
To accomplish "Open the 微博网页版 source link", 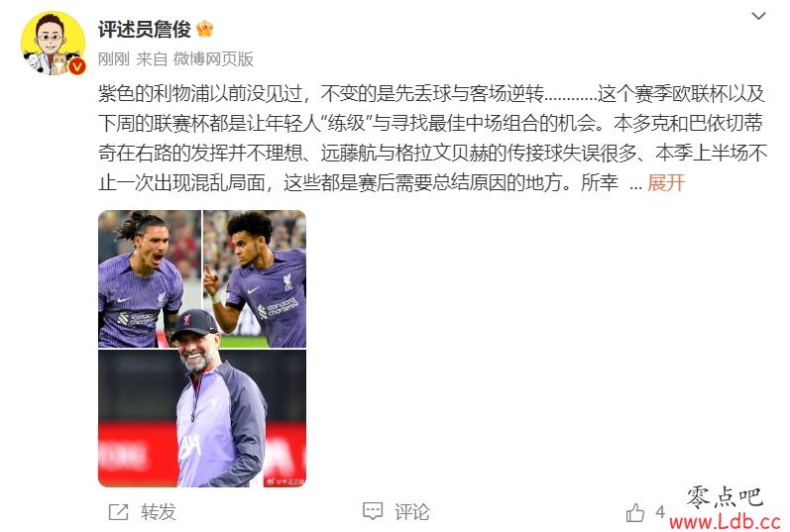I will pyautogui.click(x=213, y=58).
